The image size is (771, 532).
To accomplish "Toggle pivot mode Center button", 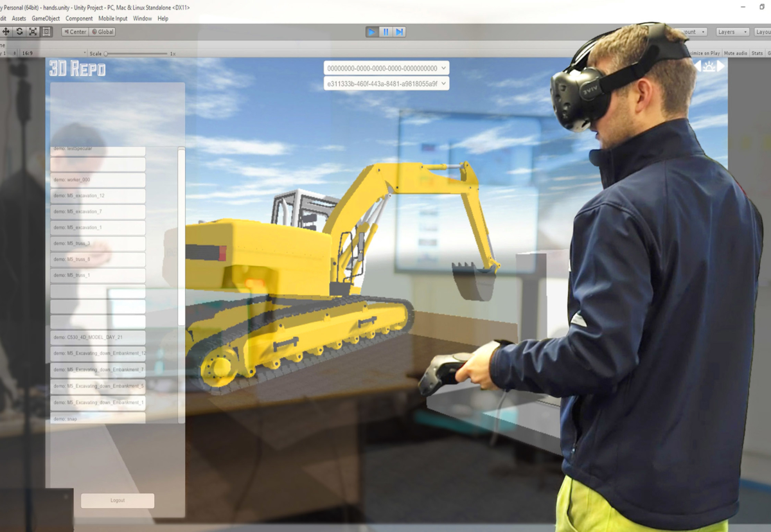I will [x=75, y=31].
